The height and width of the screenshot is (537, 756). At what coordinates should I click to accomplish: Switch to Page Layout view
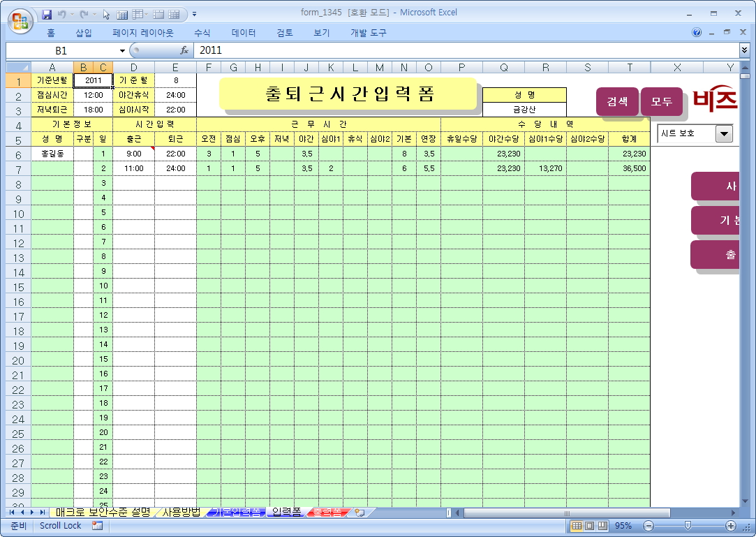click(589, 526)
